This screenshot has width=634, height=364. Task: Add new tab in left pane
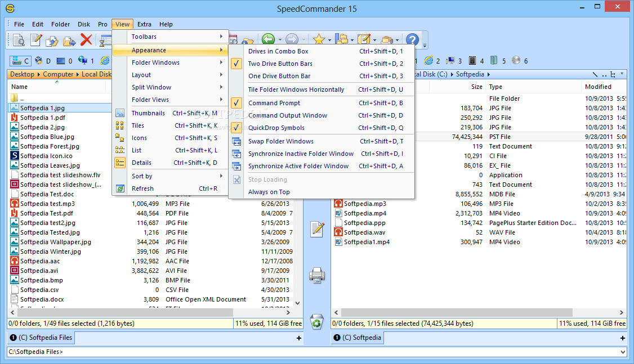point(299,338)
